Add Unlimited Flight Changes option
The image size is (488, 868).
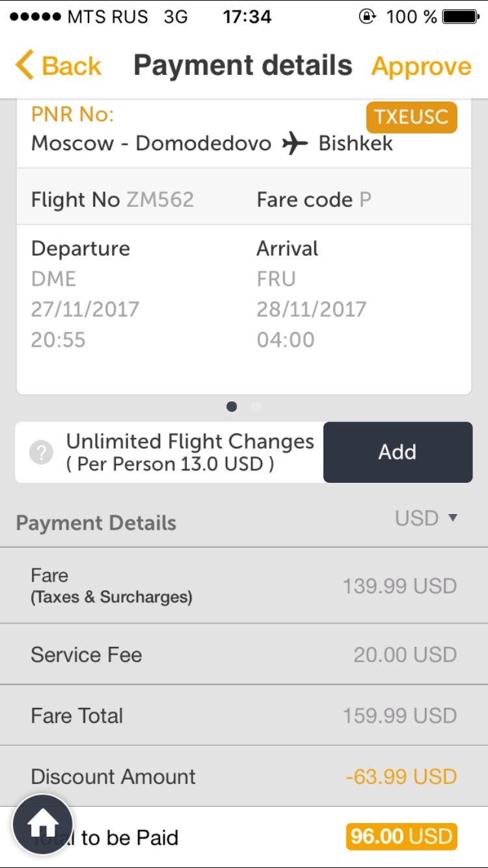[x=398, y=452]
